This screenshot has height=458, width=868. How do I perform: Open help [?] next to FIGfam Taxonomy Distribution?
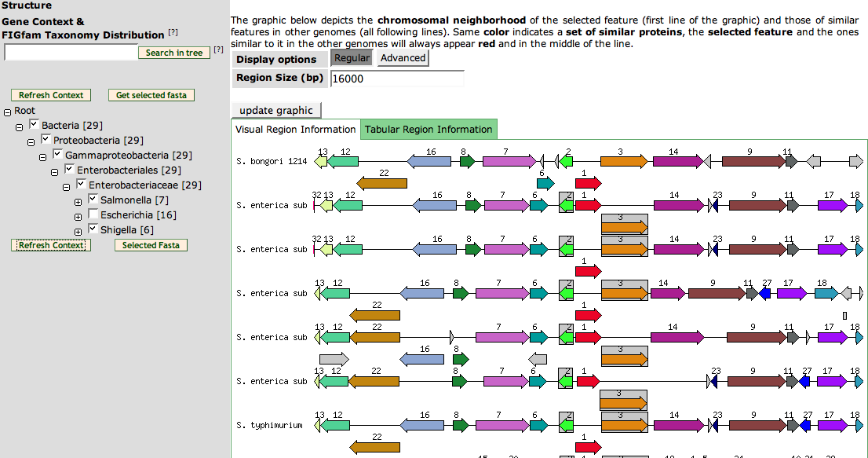[173, 33]
